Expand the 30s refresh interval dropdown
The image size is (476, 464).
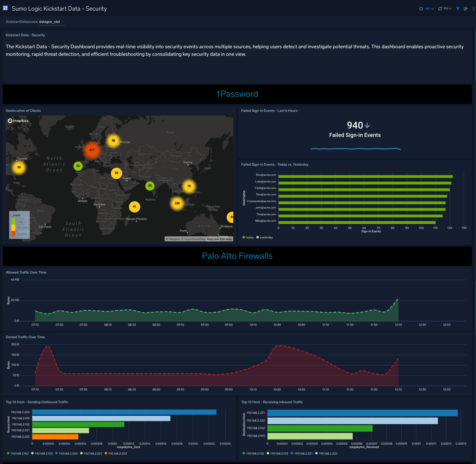[x=447, y=9]
